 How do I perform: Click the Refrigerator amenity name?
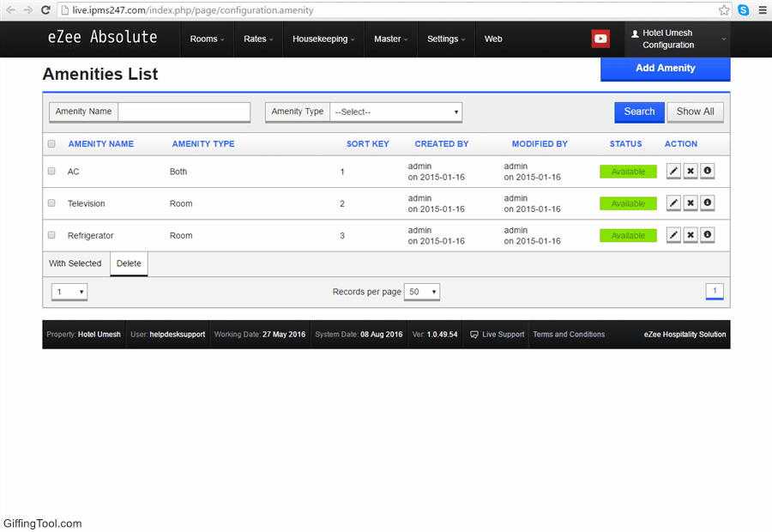[x=91, y=235]
